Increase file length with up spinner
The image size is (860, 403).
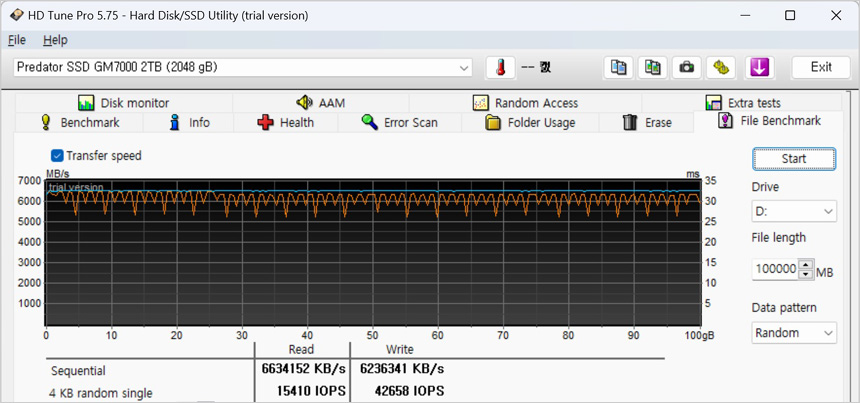[805, 264]
